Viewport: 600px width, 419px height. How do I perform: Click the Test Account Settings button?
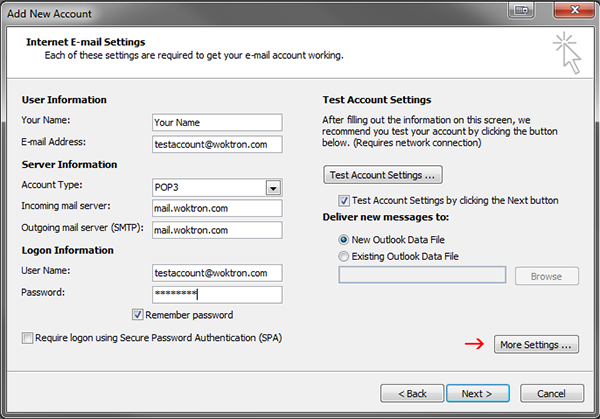tap(383, 175)
